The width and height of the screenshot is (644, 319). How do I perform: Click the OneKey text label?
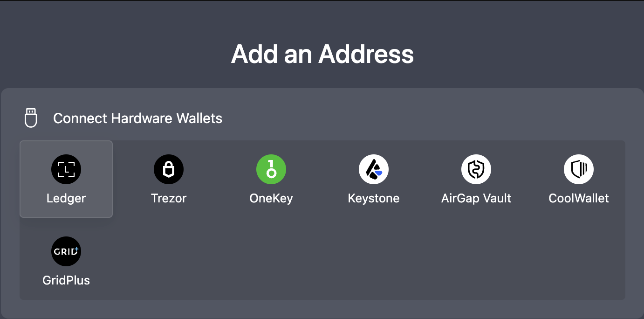(271, 198)
